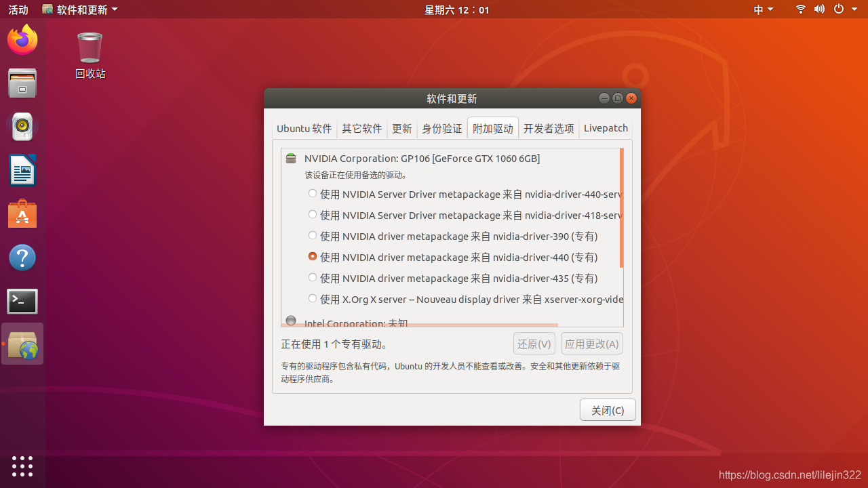
Task: Choose nvidia-driver-435 proprietary driver
Action: pyautogui.click(x=452, y=278)
